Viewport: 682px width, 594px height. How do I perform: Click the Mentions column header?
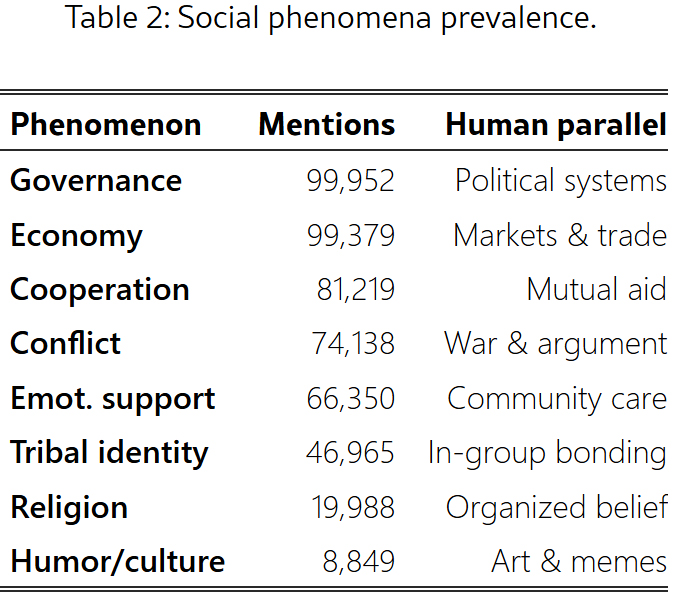[x=326, y=125]
